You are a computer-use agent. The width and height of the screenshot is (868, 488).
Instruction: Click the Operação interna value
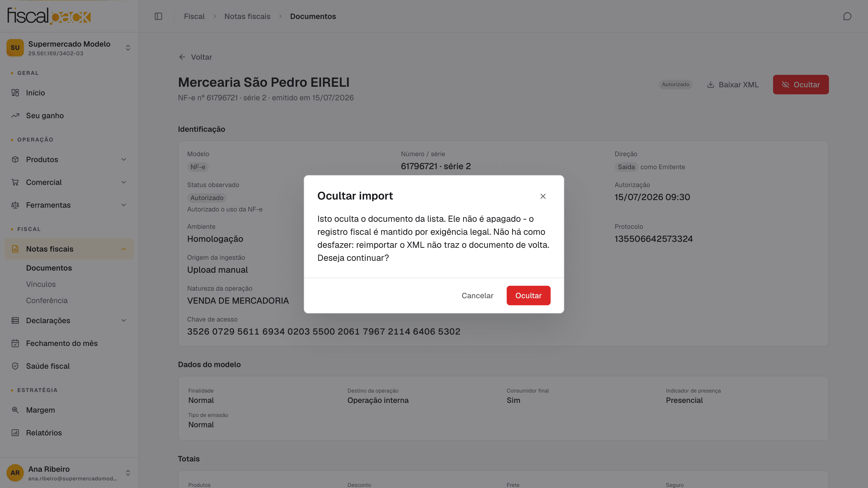pyautogui.click(x=378, y=400)
